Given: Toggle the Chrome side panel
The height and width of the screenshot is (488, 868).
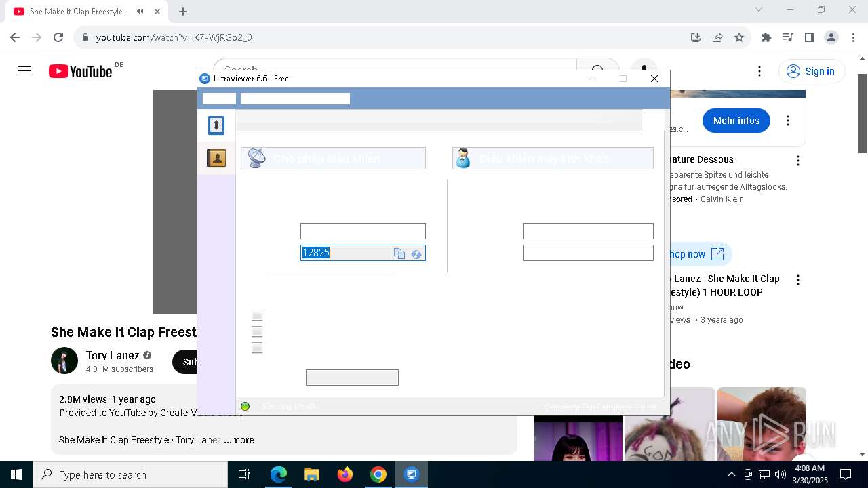Looking at the screenshot, I should pyautogui.click(x=810, y=37).
